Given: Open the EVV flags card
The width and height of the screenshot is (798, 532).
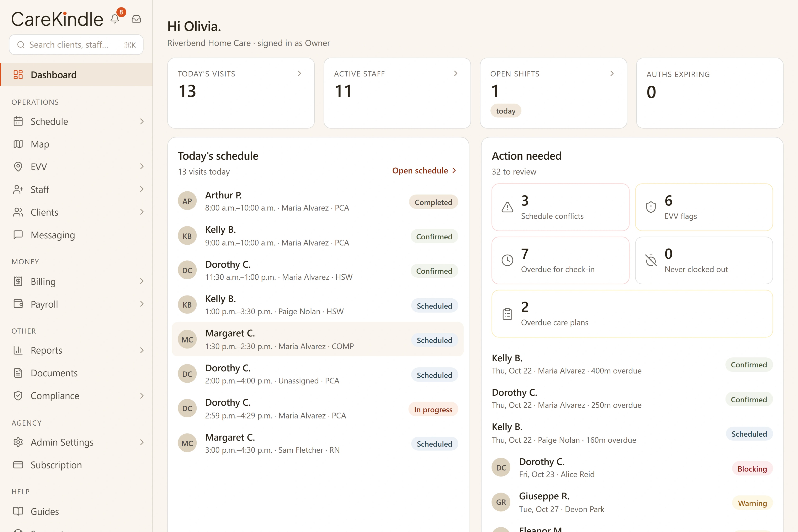Looking at the screenshot, I should [x=704, y=207].
